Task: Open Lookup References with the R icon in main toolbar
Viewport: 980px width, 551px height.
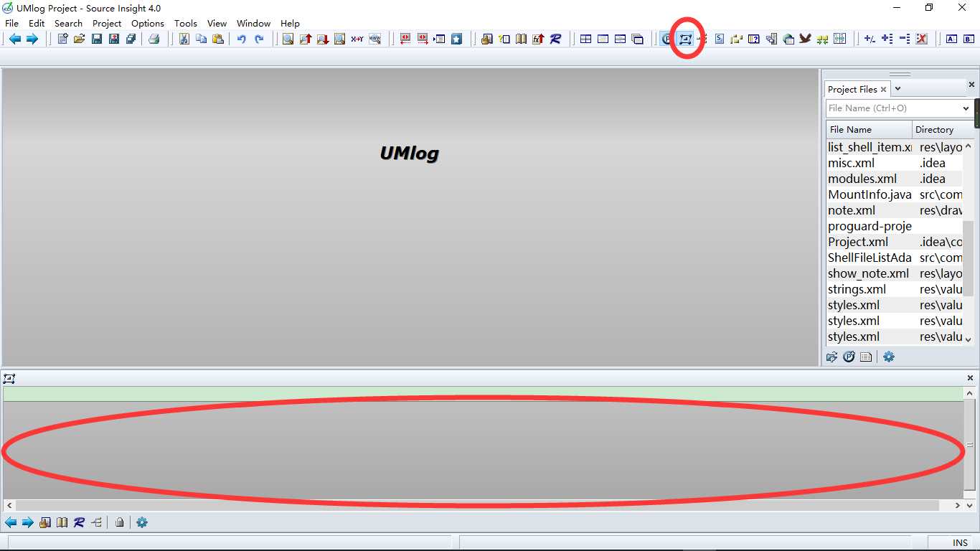Action: (555, 39)
